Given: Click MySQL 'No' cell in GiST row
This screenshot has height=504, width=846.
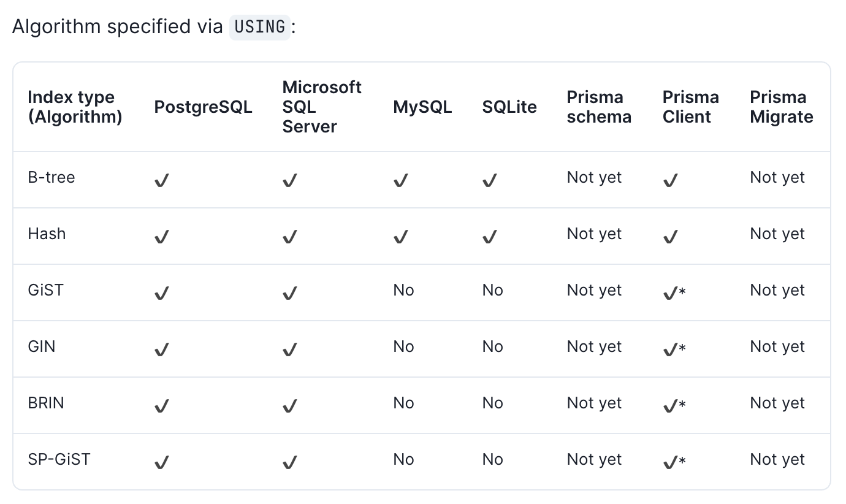Looking at the screenshot, I should coord(403,290).
